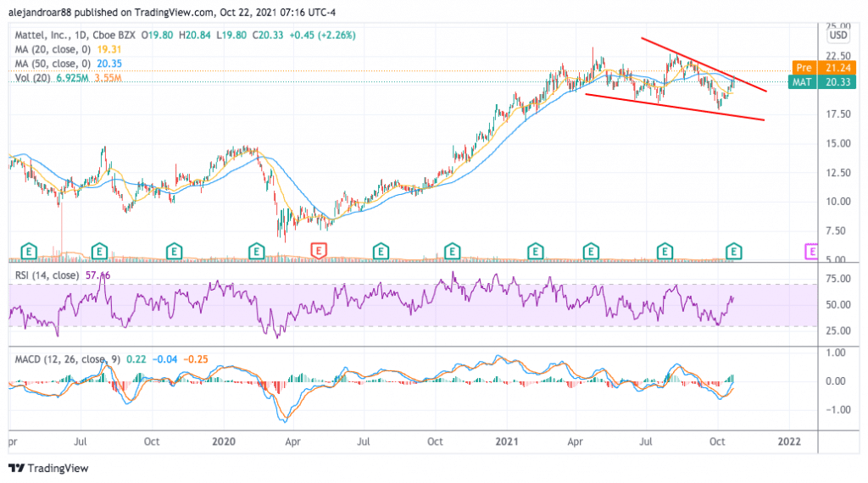This screenshot has height=483, width=868.
Task: Click the TradingView logo
Action: (x=48, y=468)
